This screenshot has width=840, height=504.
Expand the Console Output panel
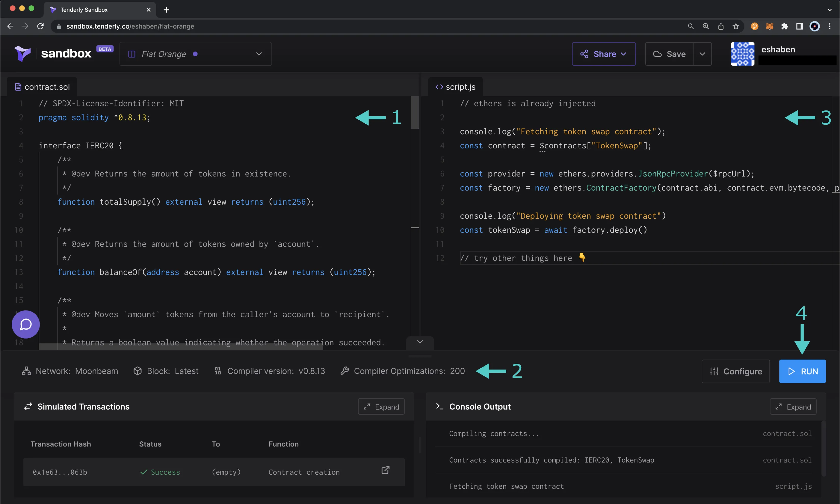793,407
